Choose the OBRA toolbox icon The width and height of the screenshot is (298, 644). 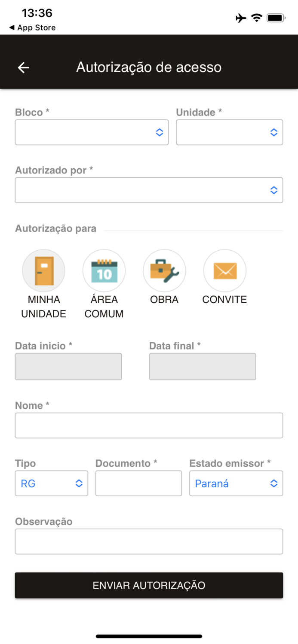point(164,270)
